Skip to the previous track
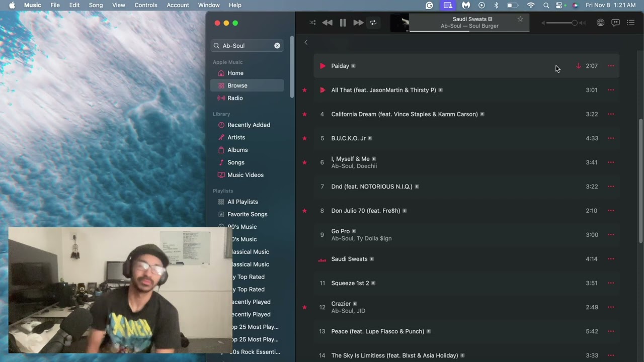Screen dimensions: 644x362 (327, 23)
